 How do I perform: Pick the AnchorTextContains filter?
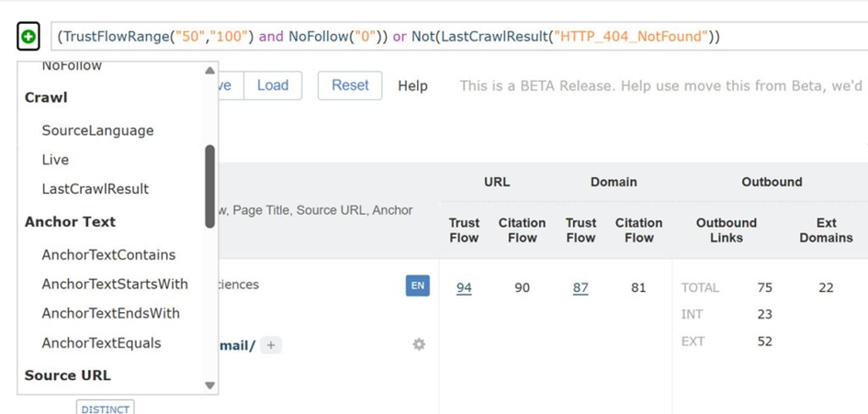108,255
